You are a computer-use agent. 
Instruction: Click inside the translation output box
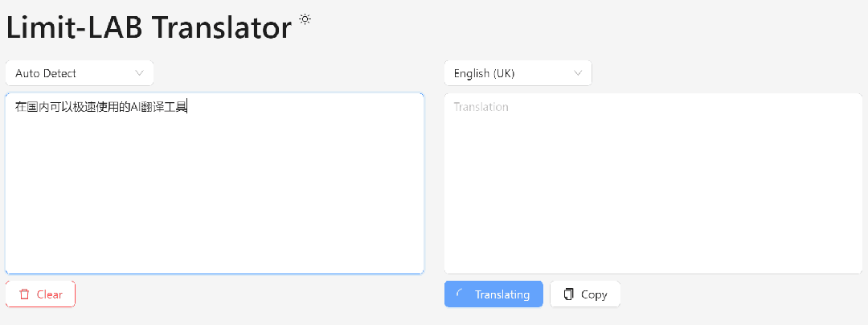click(653, 193)
